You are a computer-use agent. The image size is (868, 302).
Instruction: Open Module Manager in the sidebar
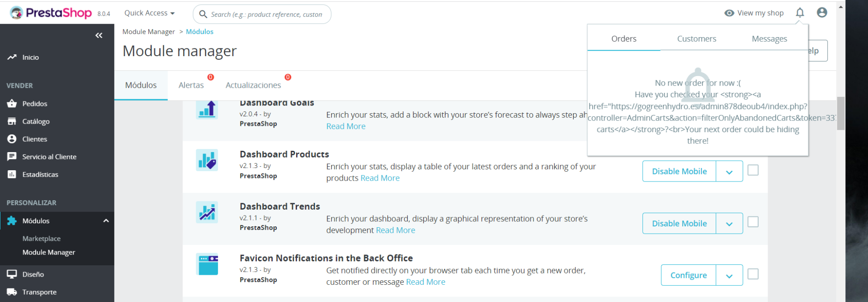49,252
